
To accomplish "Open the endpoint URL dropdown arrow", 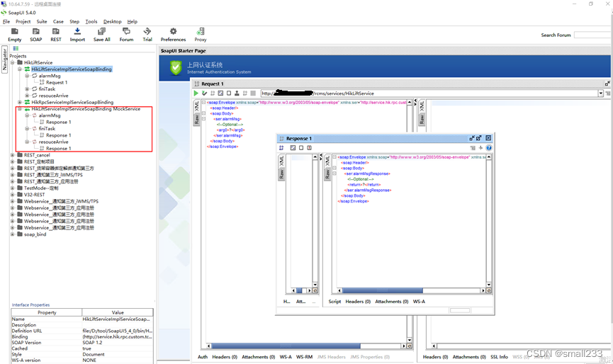I will click(600, 93).
